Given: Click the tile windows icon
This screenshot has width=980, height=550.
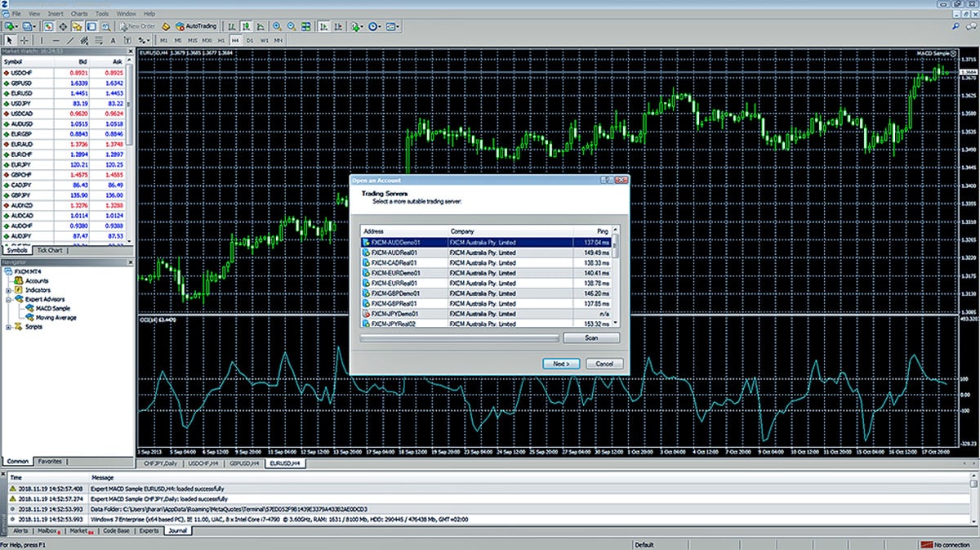Looking at the screenshot, I should 305,26.
